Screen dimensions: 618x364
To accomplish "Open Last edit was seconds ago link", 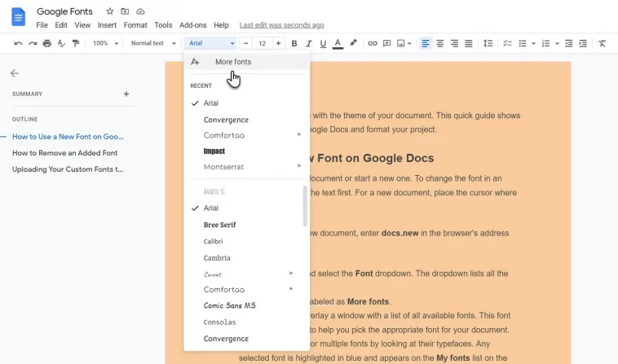I will 282,25.
